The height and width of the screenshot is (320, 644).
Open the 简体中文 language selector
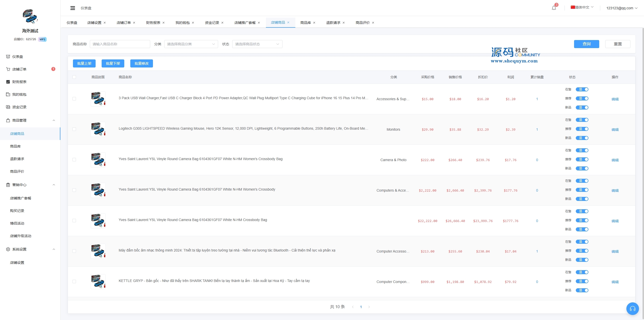tap(582, 7)
